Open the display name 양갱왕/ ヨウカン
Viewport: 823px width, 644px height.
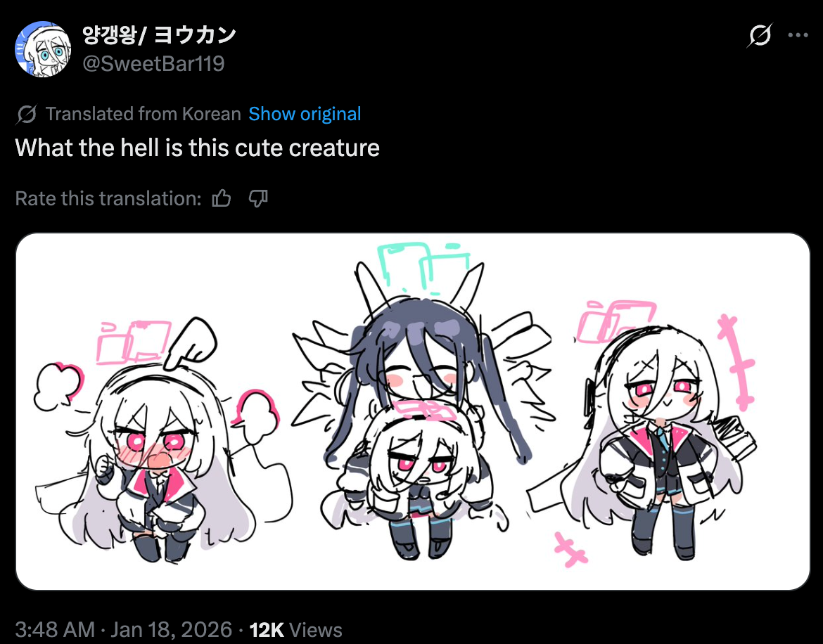(159, 35)
